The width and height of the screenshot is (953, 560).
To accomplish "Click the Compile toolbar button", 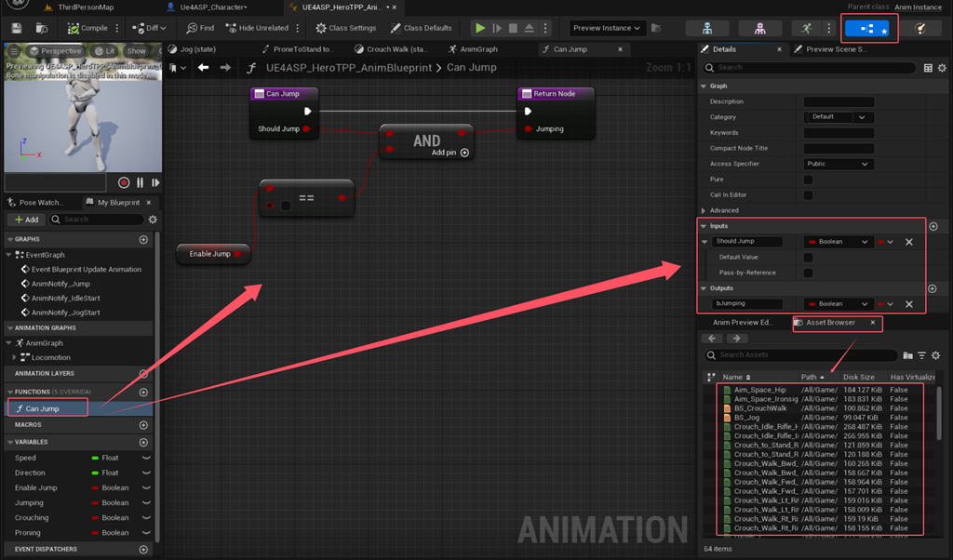I will [87, 28].
